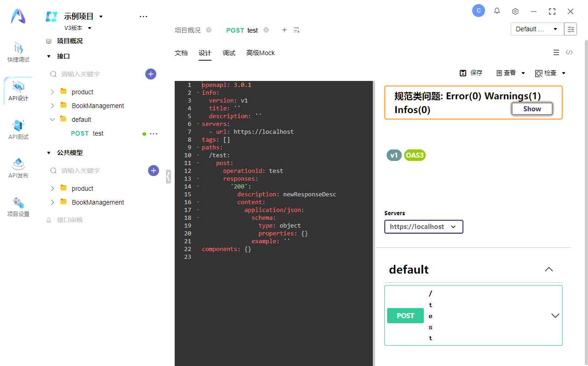This screenshot has width=588, height=366.
Task: Open the settings gear in title bar
Action: pyautogui.click(x=515, y=11)
